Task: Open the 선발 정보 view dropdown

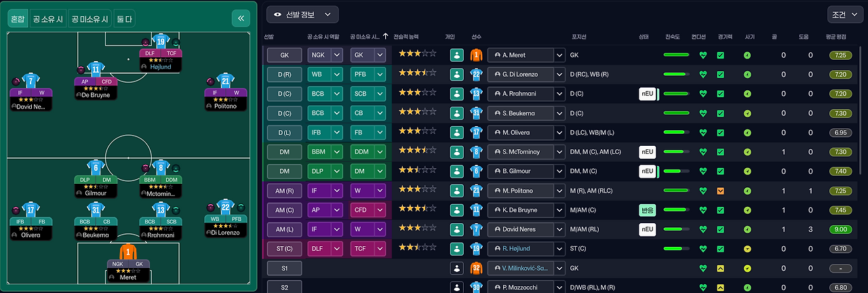Action: pos(302,14)
